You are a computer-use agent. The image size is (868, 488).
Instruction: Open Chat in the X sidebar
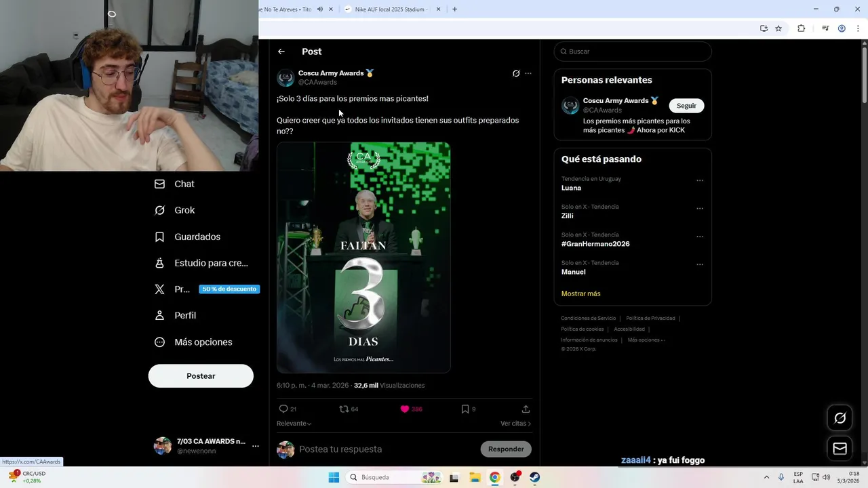[x=174, y=184]
